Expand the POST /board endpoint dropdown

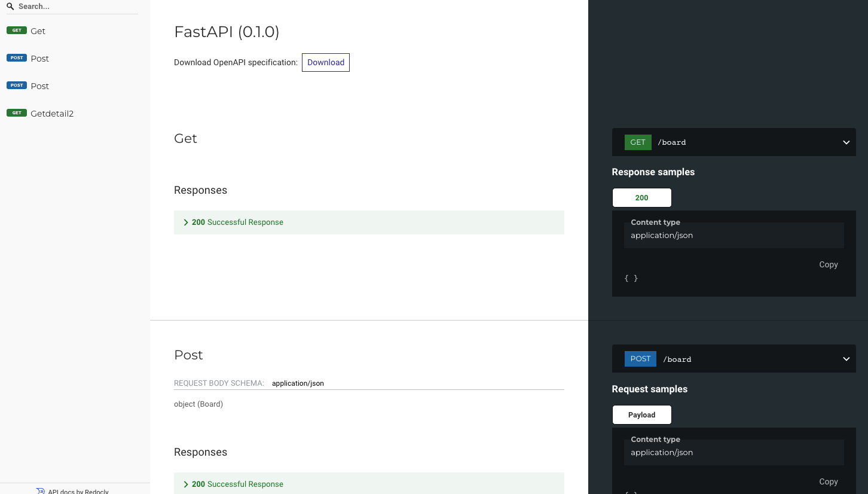pyautogui.click(x=734, y=359)
